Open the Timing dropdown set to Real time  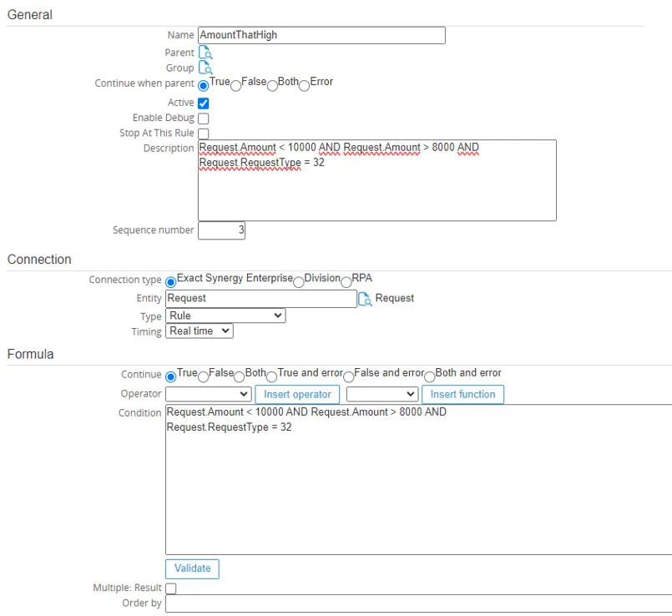click(x=200, y=331)
